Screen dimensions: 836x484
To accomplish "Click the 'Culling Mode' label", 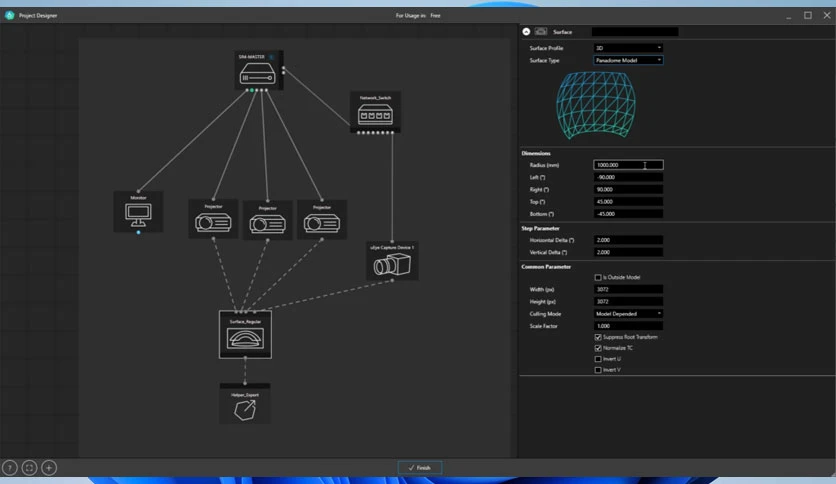I will pyautogui.click(x=545, y=314).
